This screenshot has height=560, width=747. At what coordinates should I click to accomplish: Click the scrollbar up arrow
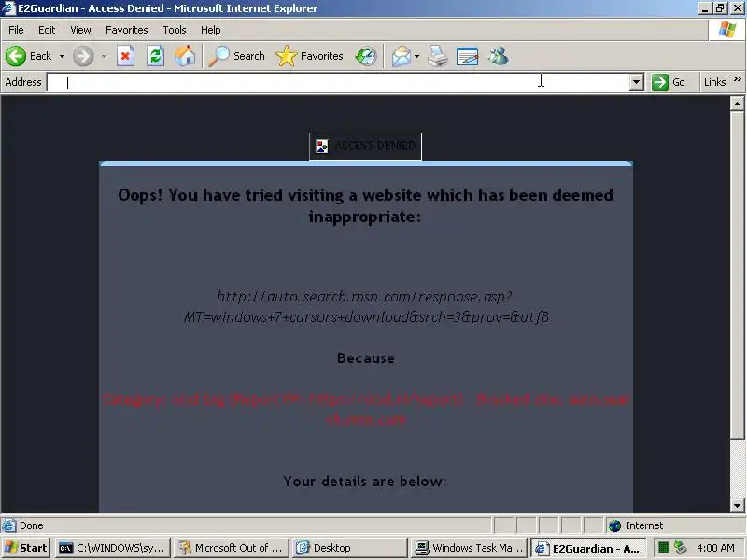tap(737, 104)
